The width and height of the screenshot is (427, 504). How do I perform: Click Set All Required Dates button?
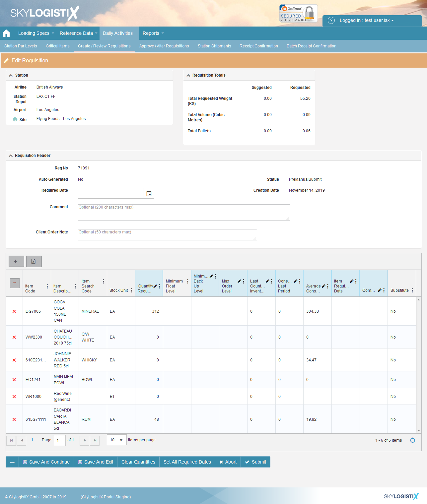click(x=187, y=462)
